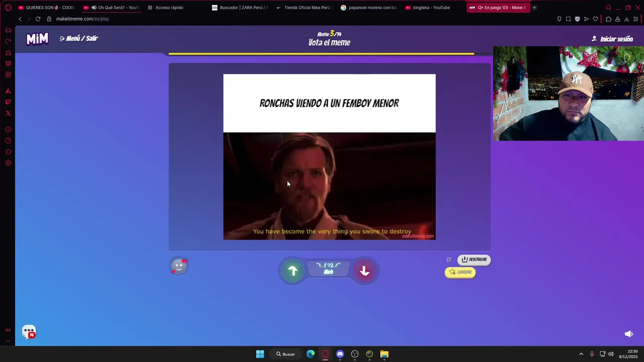Click the site security padlock icon
The height and width of the screenshot is (362, 644).
[x=49, y=19]
